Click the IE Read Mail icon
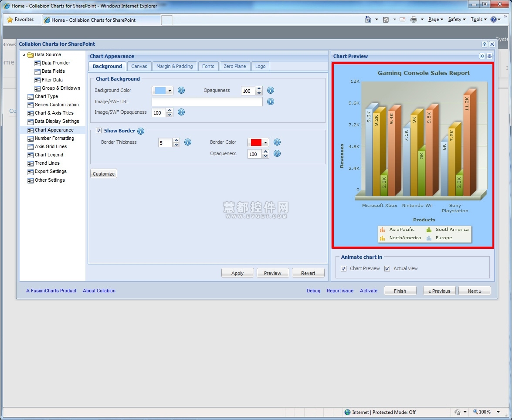512x420 pixels. 403,20
